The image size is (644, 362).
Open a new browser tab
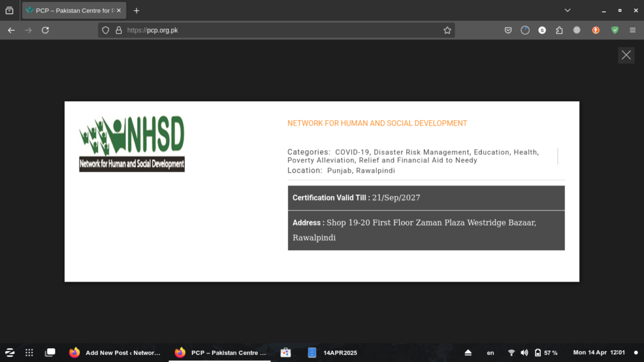click(x=136, y=11)
